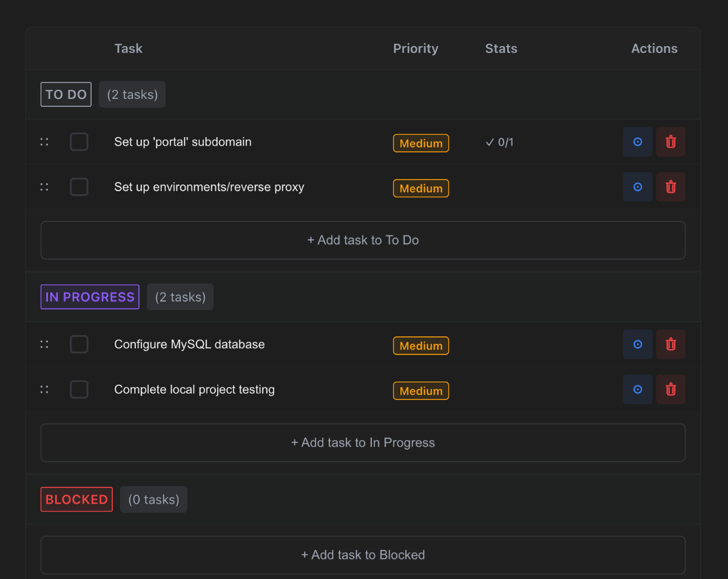Check off 'Set up 'portal' subdomain'
Image resolution: width=728 pixels, height=579 pixels.
[79, 141]
